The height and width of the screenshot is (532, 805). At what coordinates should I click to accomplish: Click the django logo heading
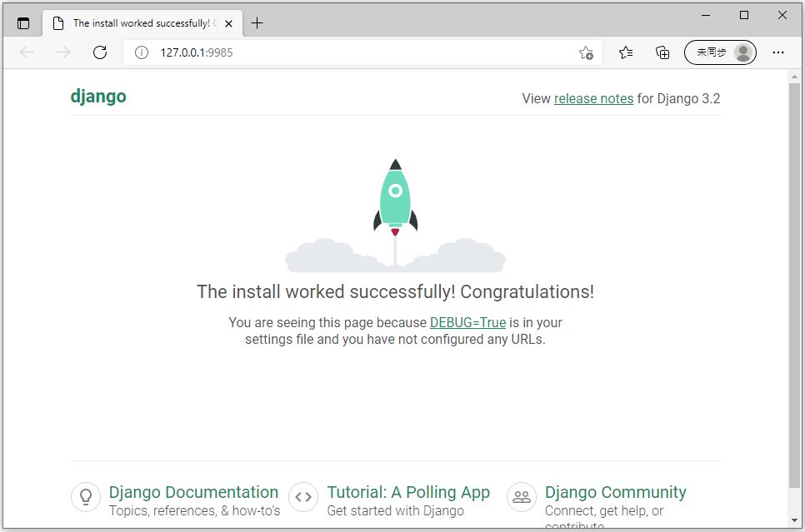point(98,97)
